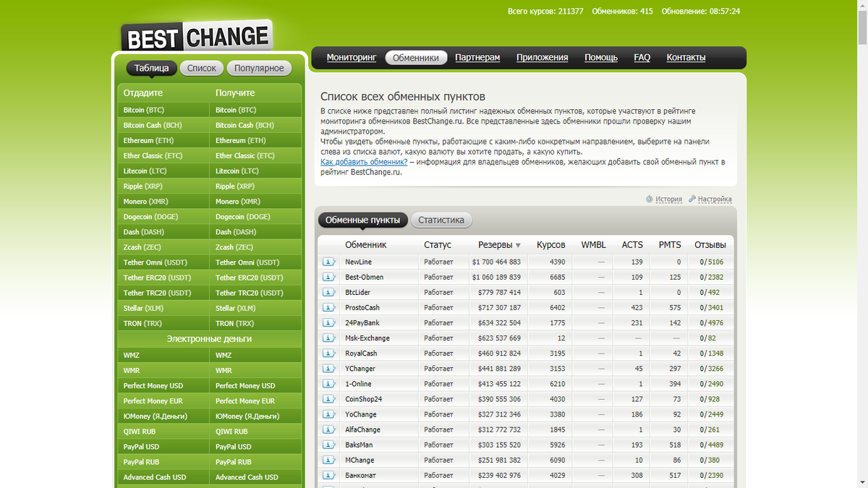Viewport: 868px width, 488px height.
Task: Open info icon for 1-Online exchanger
Action: 329,383
